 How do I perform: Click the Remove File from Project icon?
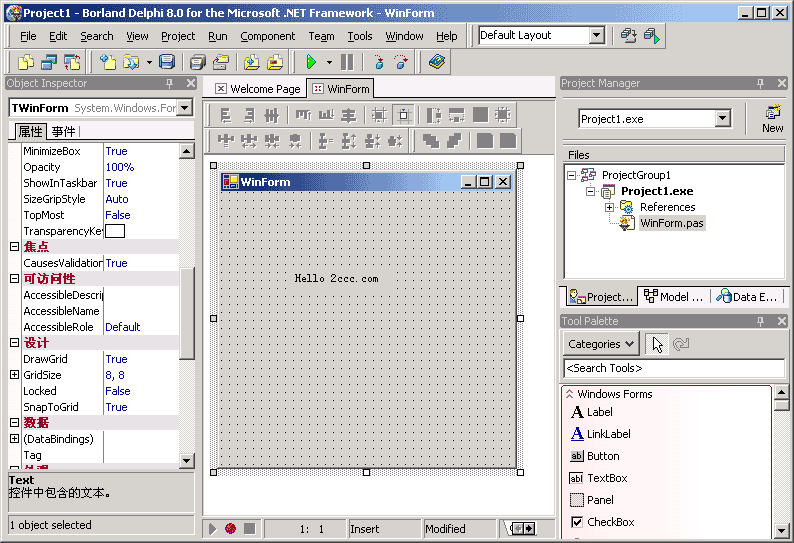tap(274, 62)
